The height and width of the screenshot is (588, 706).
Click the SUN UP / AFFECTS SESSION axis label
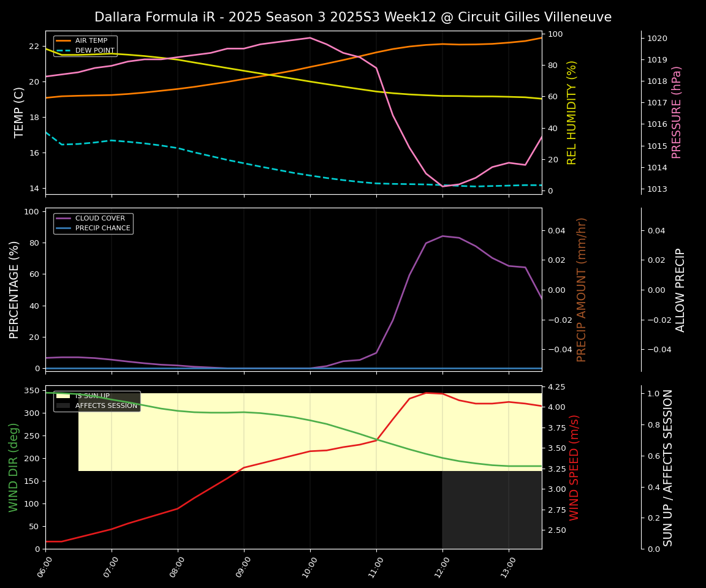click(x=668, y=468)
